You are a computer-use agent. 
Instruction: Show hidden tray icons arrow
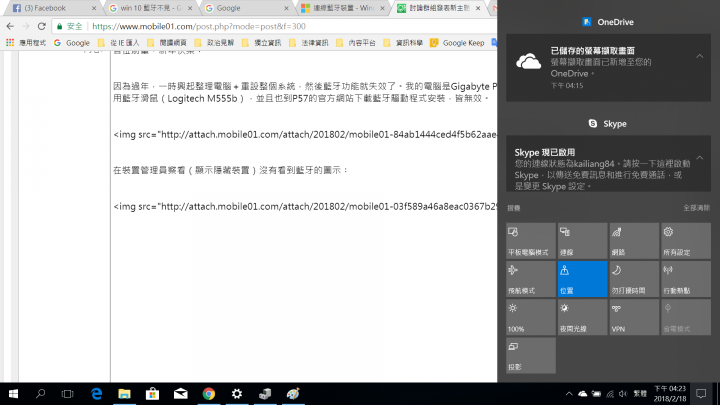[x=569, y=394]
